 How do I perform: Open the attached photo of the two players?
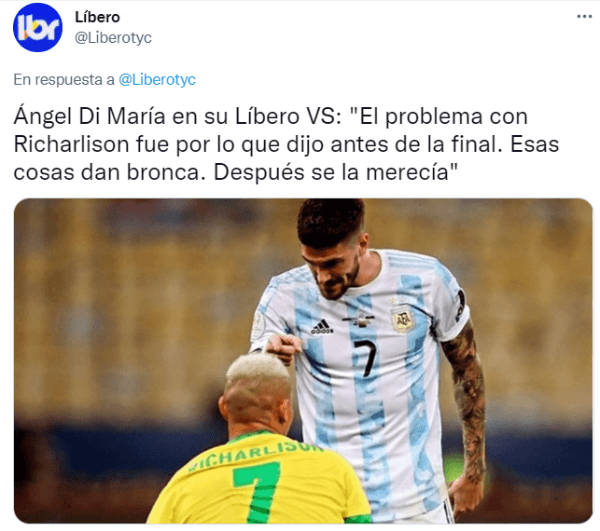(303, 361)
